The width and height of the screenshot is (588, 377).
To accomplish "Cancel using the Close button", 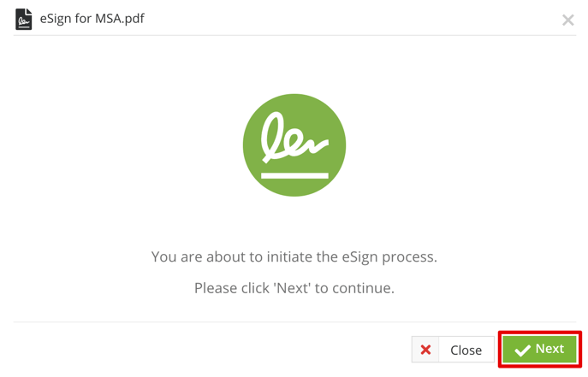I will [453, 350].
